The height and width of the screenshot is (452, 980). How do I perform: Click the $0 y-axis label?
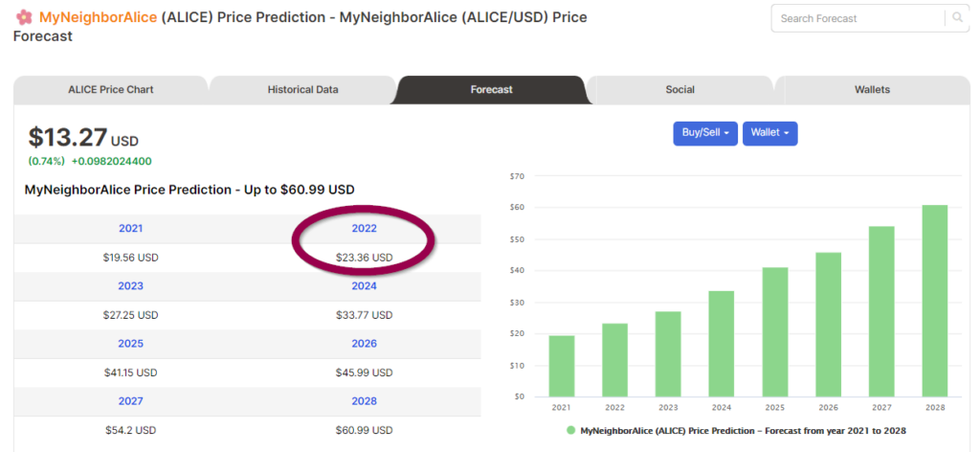[520, 396]
